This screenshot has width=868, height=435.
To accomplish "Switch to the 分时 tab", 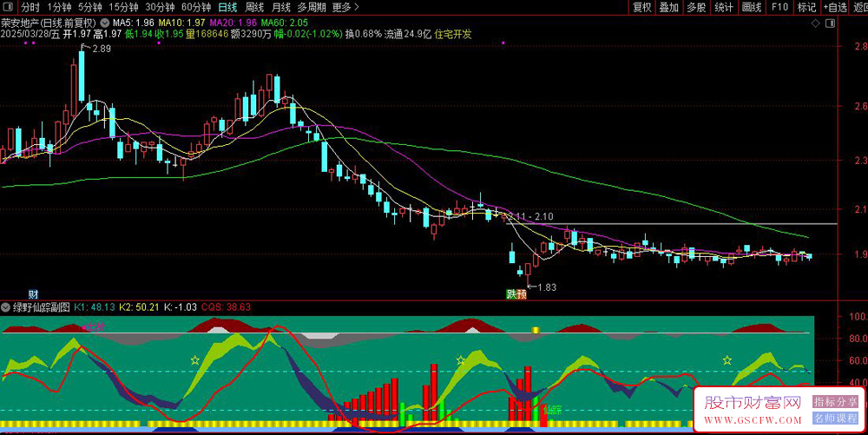I will [30, 7].
